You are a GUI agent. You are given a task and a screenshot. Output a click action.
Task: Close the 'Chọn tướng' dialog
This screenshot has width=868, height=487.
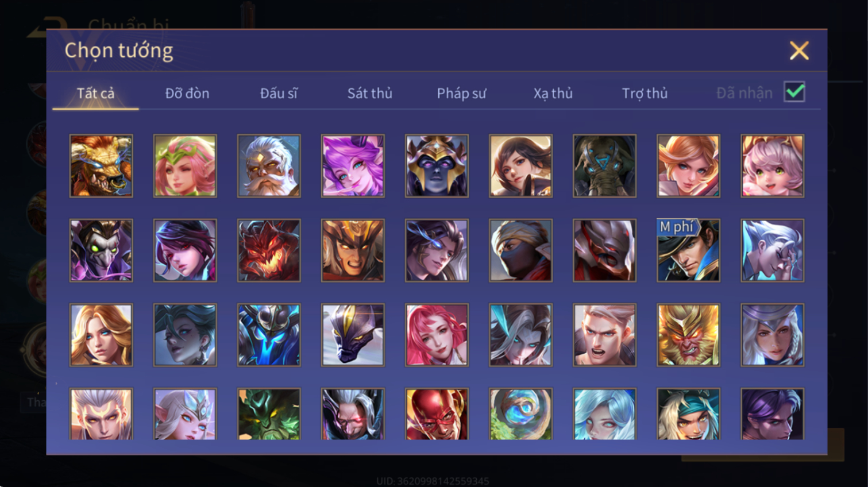(799, 51)
